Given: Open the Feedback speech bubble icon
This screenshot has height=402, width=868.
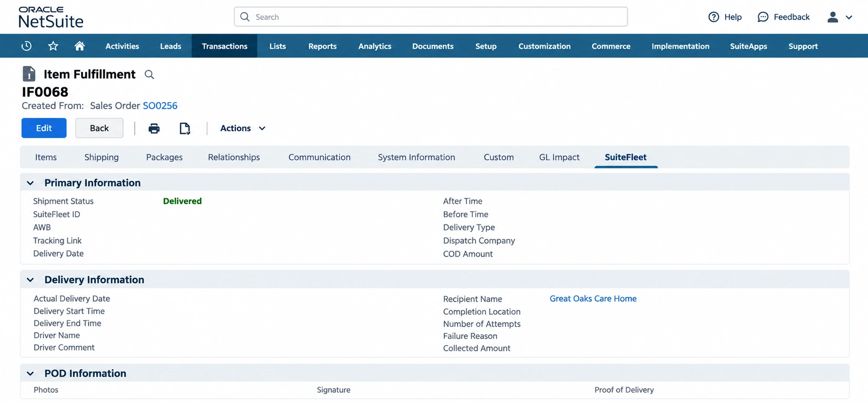Looking at the screenshot, I should [763, 17].
